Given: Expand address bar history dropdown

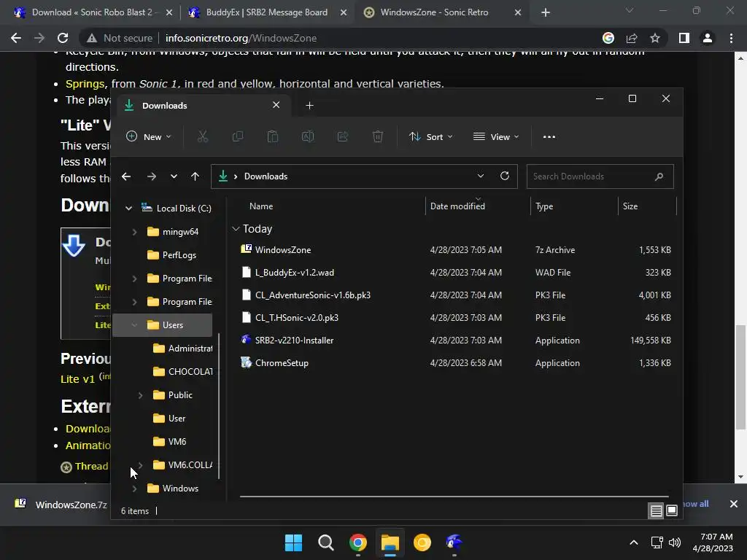Looking at the screenshot, I should coord(481,176).
